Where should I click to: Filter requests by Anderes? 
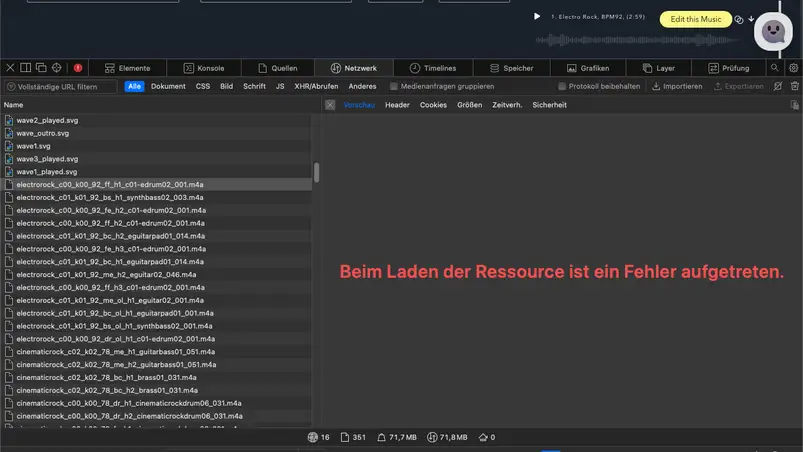[362, 87]
